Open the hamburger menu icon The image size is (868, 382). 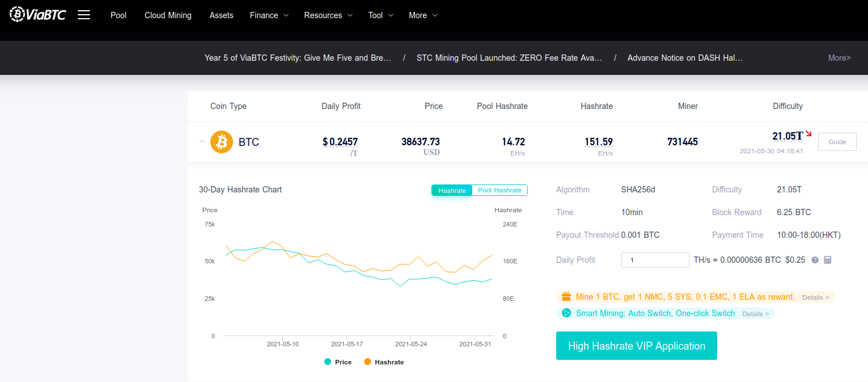click(x=84, y=15)
